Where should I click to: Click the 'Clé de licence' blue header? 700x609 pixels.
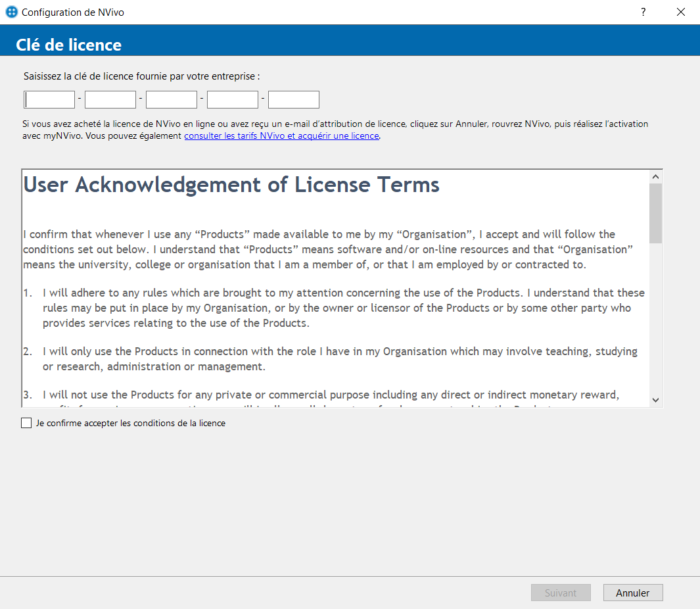(69, 45)
